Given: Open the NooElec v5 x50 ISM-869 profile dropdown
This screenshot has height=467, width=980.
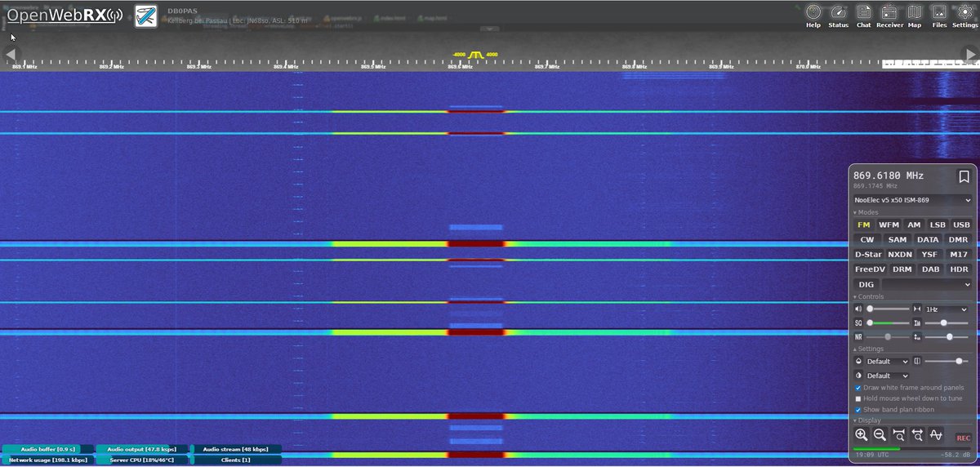Looking at the screenshot, I should pos(913,200).
